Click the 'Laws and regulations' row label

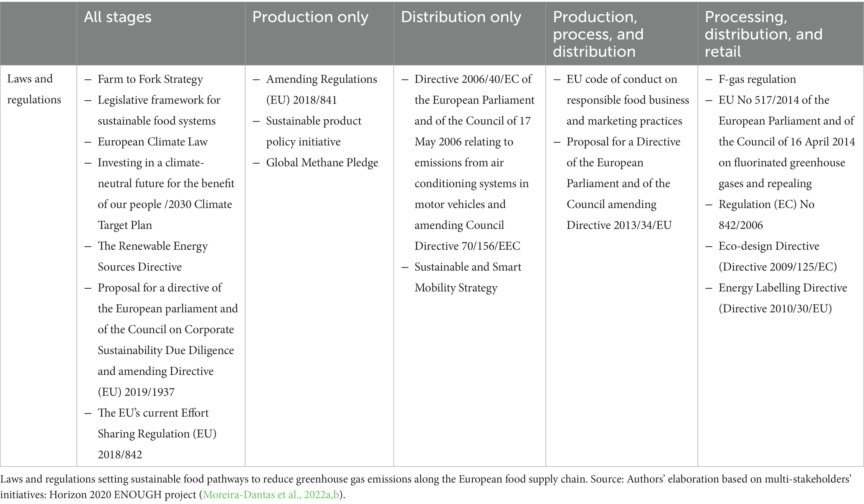point(34,89)
